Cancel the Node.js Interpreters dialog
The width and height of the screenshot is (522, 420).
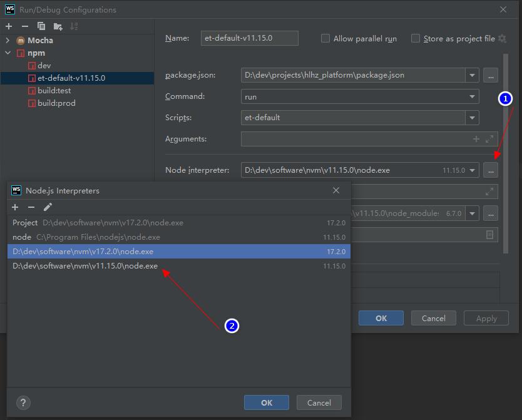[x=319, y=402]
